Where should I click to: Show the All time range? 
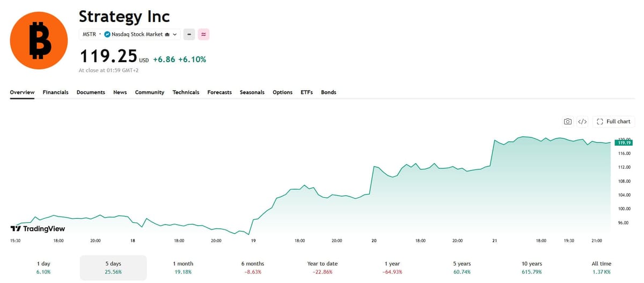[601, 267]
